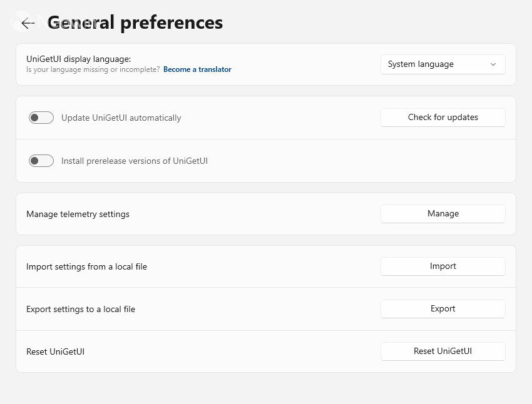The height and width of the screenshot is (404, 532).
Task: Click the UniGetUI display language label
Action: 78,59
